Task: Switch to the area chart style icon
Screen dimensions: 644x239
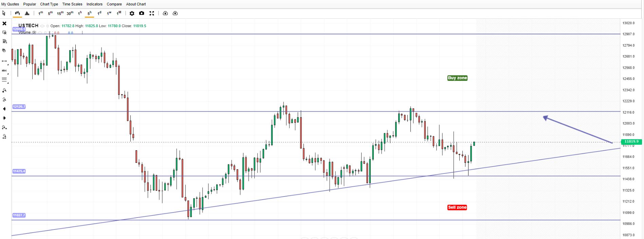Action: (x=27, y=13)
